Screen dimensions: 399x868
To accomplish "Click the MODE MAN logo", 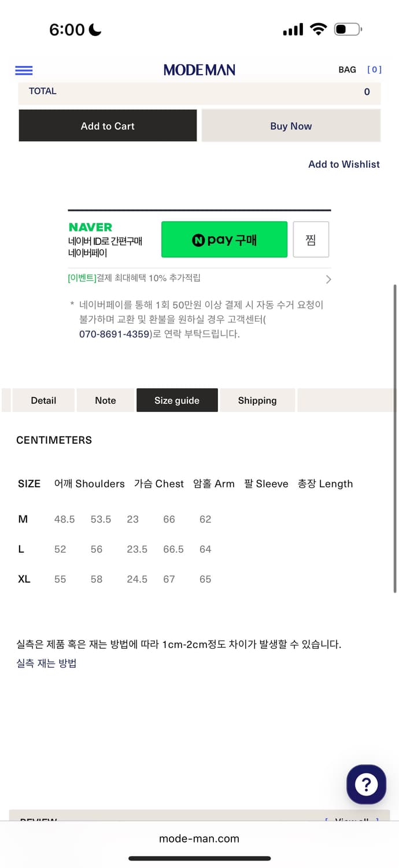I will (x=199, y=69).
